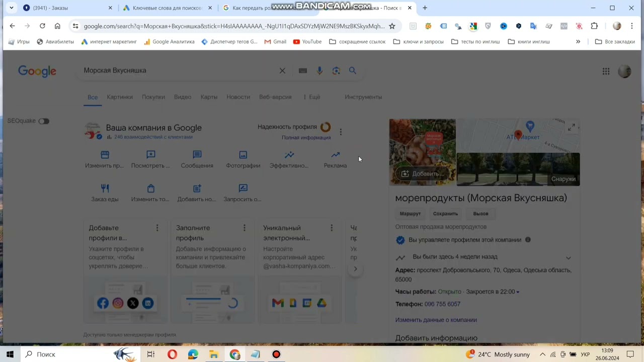Open the Google apps grid
Image resolution: width=644 pixels, height=362 pixels.
pos(606,71)
